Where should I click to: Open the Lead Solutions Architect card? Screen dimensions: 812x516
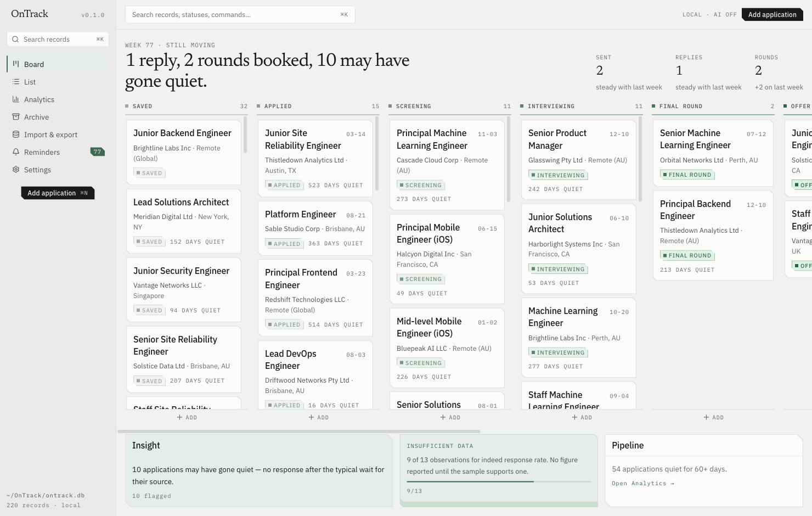pos(184,221)
